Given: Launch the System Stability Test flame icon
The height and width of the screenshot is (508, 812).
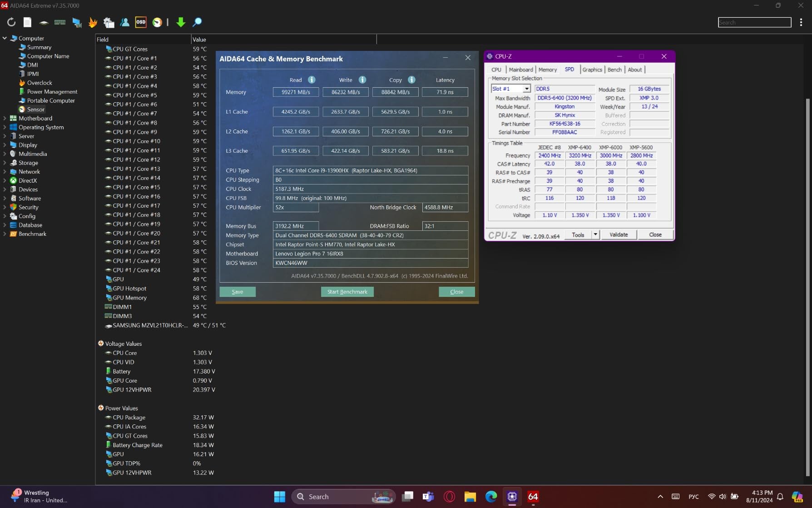Looking at the screenshot, I should [93, 22].
